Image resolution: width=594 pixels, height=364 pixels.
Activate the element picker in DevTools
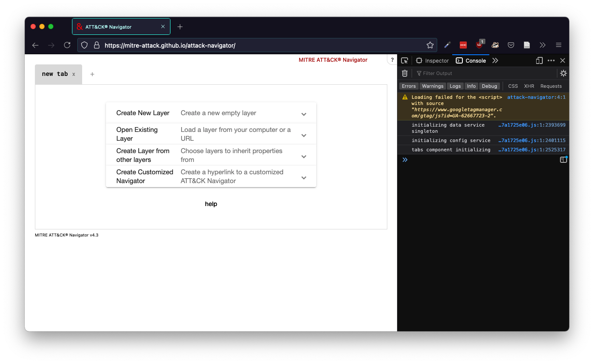pos(405,60)
